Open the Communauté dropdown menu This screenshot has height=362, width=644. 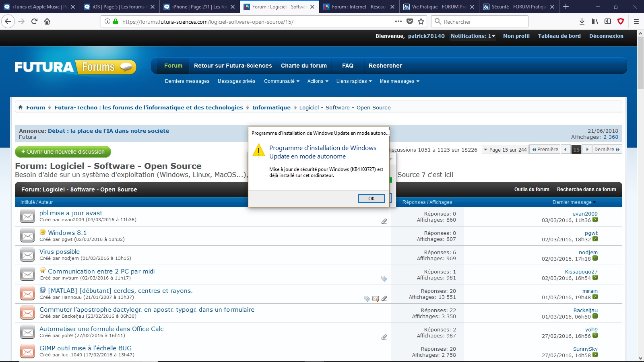pos(282,81)
